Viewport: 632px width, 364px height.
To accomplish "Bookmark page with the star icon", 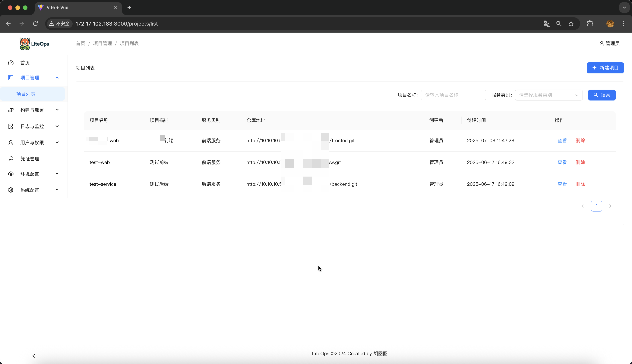I will (571, 24).
